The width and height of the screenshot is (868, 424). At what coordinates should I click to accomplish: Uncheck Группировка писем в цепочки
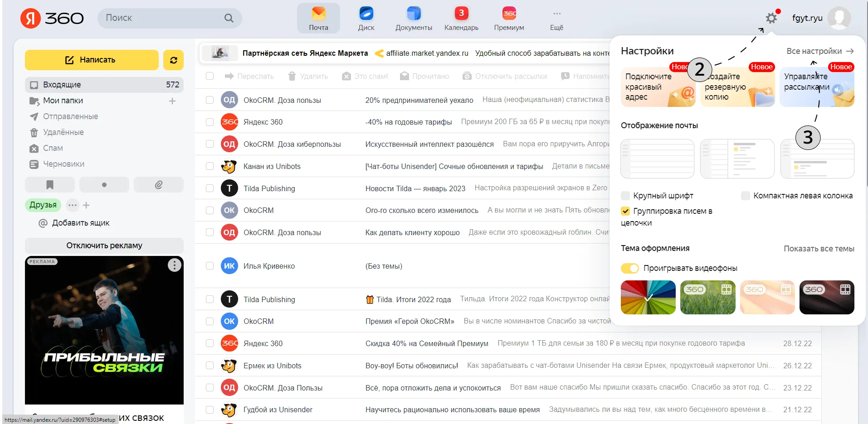tap(625, 211)
